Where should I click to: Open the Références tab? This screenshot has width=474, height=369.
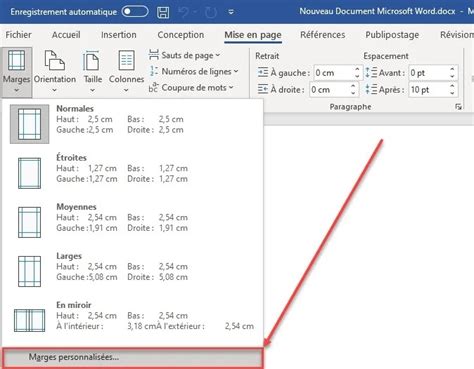tap(323, 35)
